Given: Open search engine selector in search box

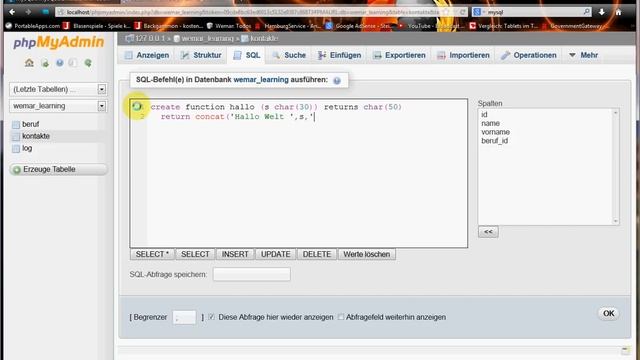Looking at the screenshot, I should click(x=478, y=12).
